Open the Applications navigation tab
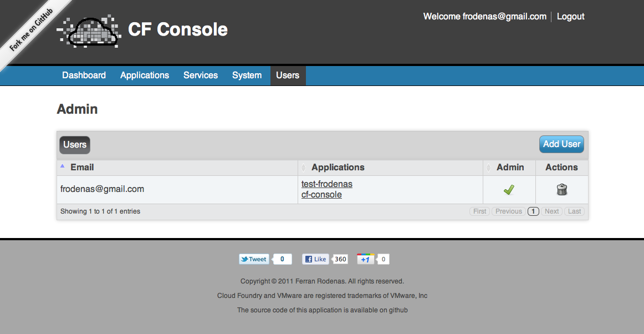The height and width of the screenshot is (334, 644). coord(145,75)
